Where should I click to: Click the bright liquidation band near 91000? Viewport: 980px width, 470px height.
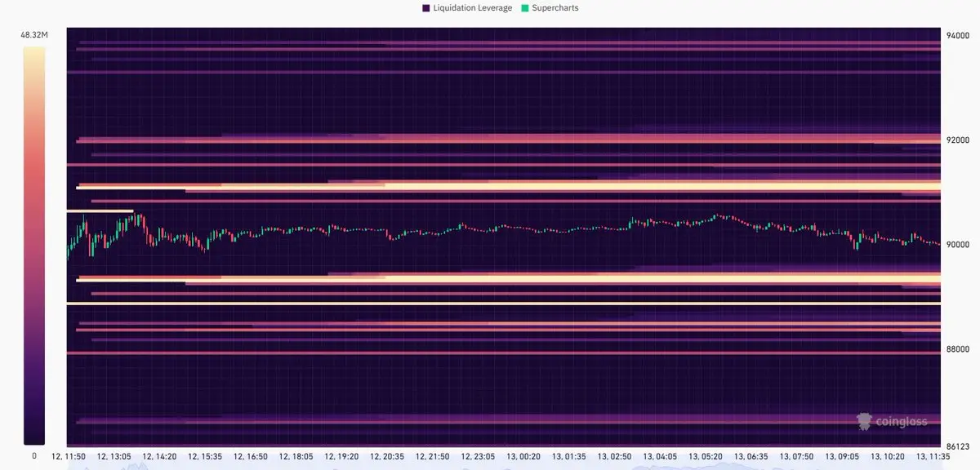coord(508,187)
